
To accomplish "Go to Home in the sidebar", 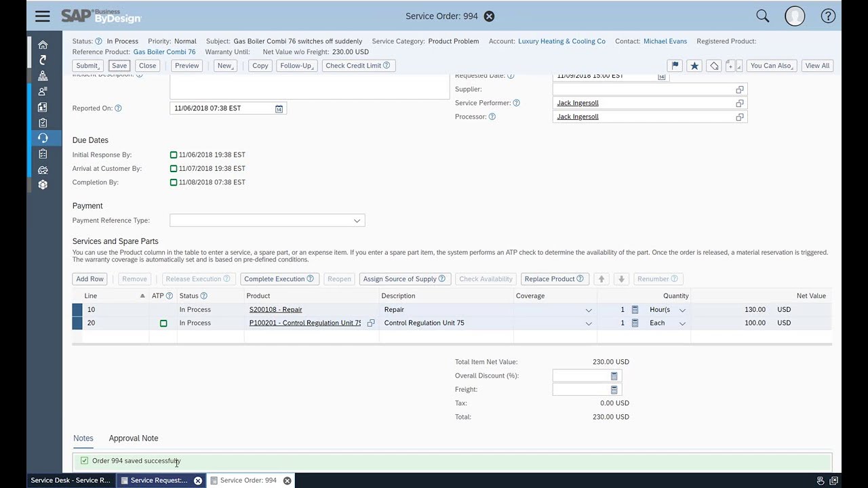I will click(x=43, y=45).
